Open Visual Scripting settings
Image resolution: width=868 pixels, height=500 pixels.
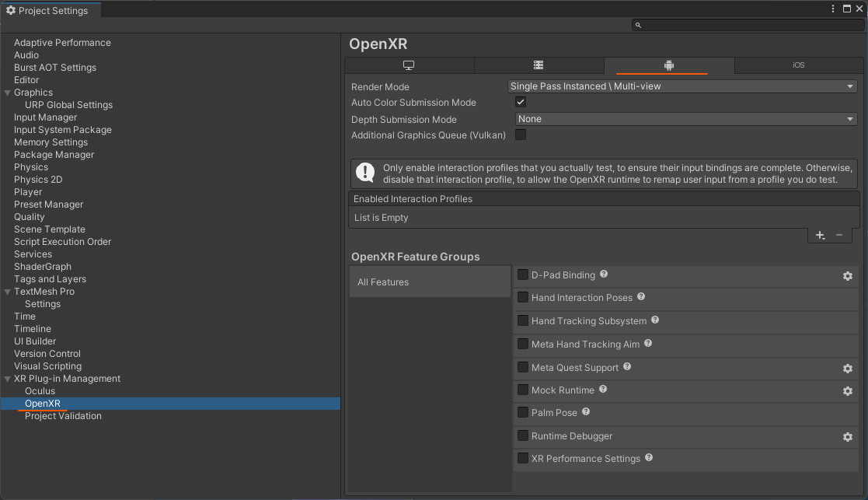[47, 366]
